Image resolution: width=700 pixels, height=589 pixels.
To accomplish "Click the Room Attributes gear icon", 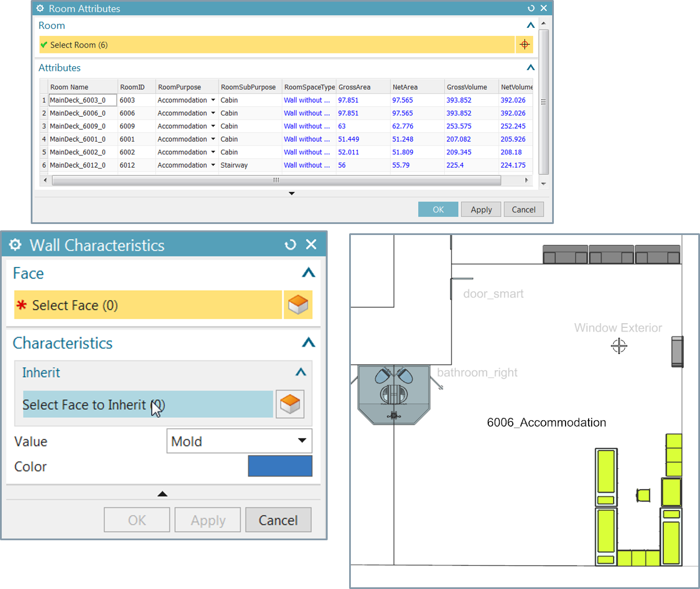I will pyautogui.click(x=39, y=8).
